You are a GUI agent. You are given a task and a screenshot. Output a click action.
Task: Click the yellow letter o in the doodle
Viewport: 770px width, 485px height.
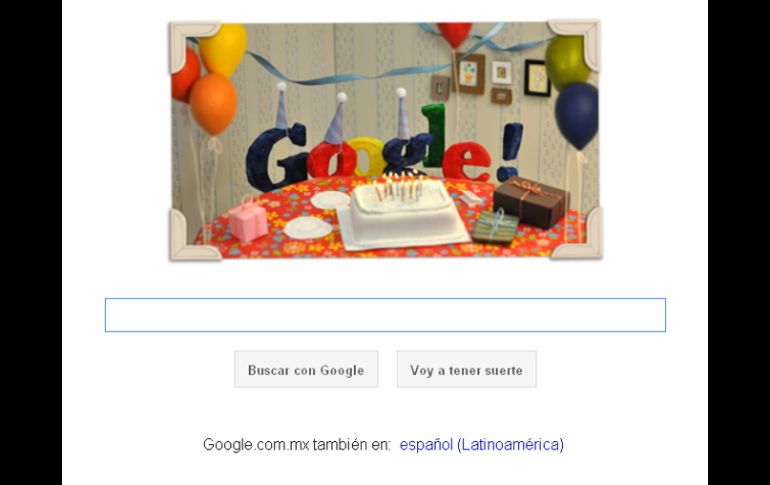364,156
